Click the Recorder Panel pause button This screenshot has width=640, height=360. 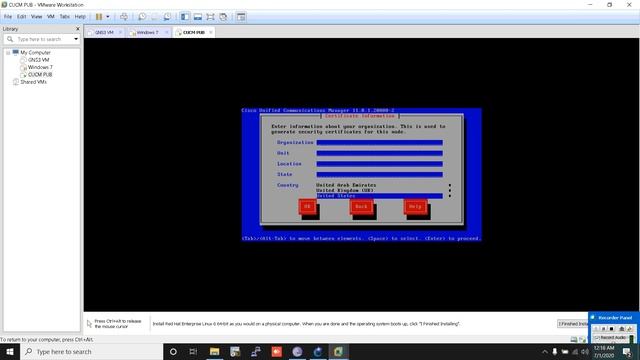click(604, 329)
